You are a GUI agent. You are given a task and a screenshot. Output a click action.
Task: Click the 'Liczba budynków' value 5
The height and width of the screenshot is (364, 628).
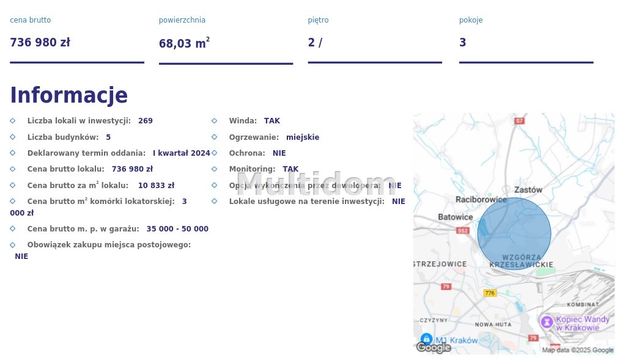coord(108,137)
